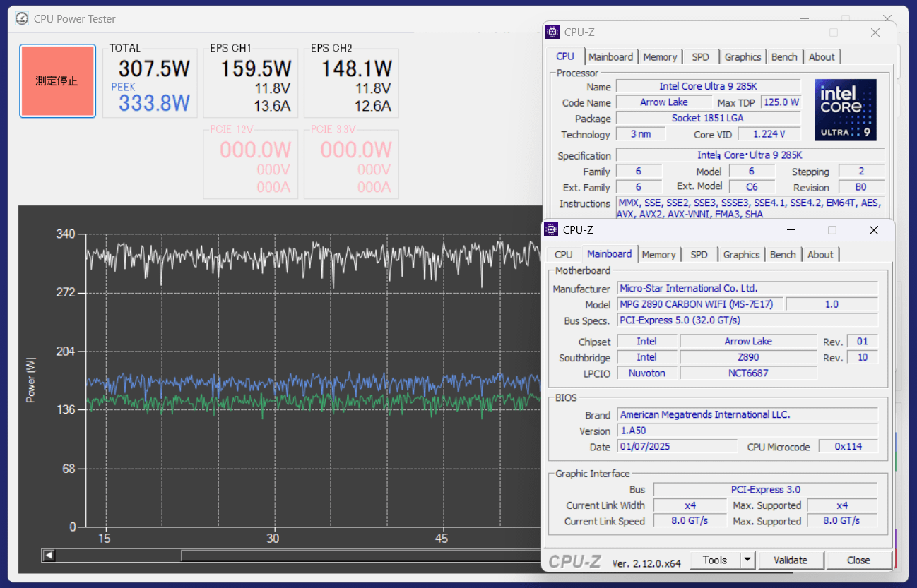Image resolution: width=917 pixels, height=588 pixels.
Task: Close the upper CPU-Z window
Action: coord(875,32)
